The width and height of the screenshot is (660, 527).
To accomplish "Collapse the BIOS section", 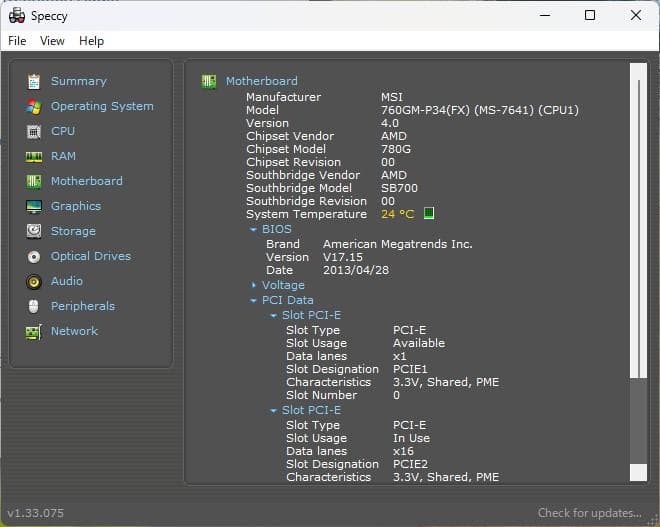I will pos(253,229).
